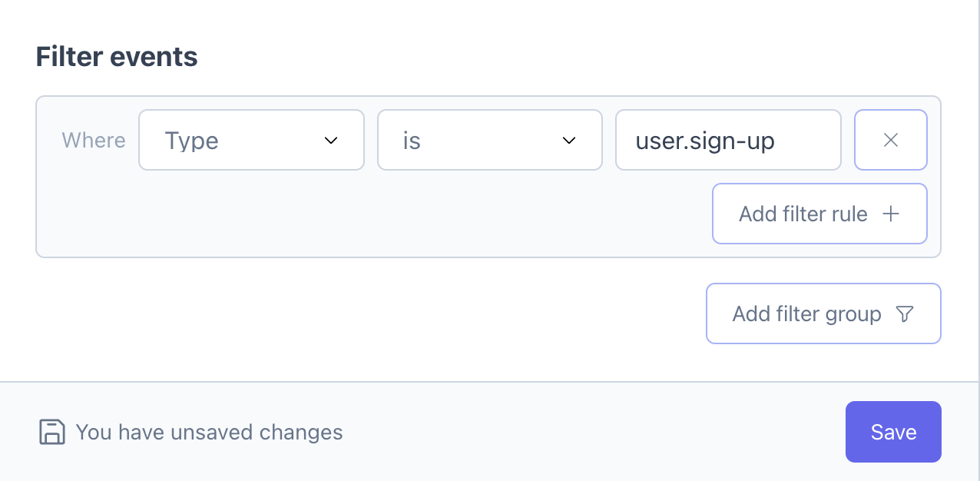The image size is (980, 481).
Task: Click the funnel icon in Add filter group
Action: point(905,313)
